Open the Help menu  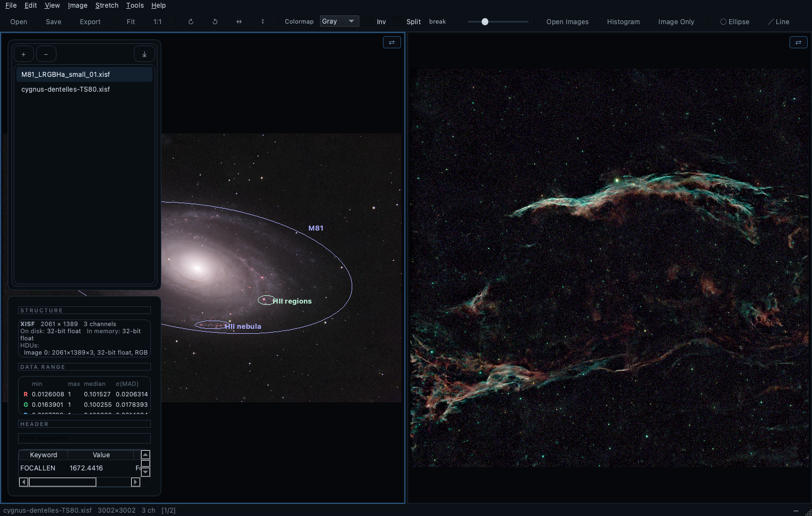click(x=159, y=5)
